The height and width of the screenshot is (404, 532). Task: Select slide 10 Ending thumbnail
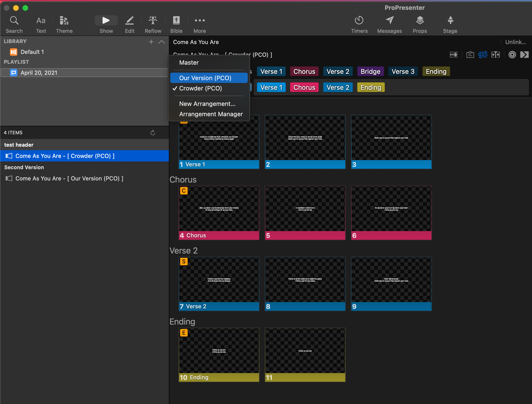point(219,355)
